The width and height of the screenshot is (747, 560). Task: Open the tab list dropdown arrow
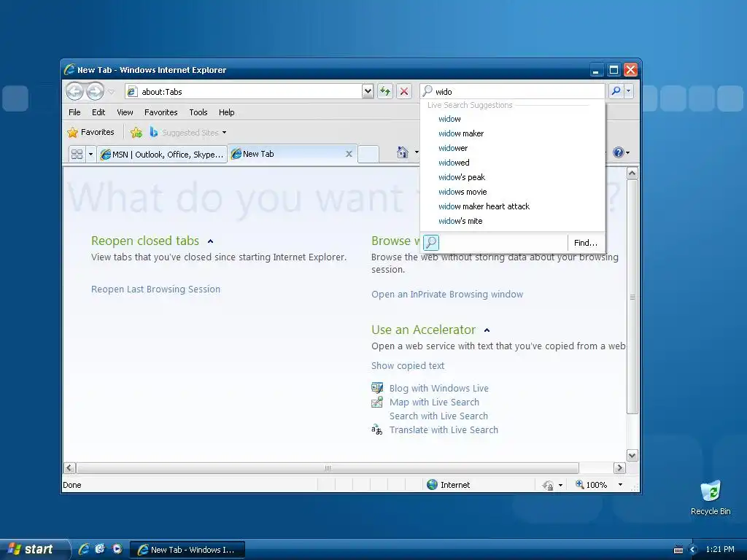(90, 154)
